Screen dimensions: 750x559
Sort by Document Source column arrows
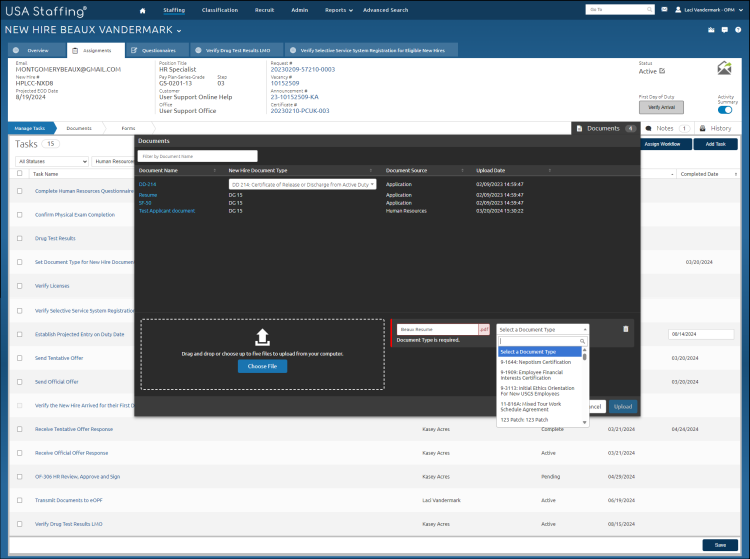(462, 171)
